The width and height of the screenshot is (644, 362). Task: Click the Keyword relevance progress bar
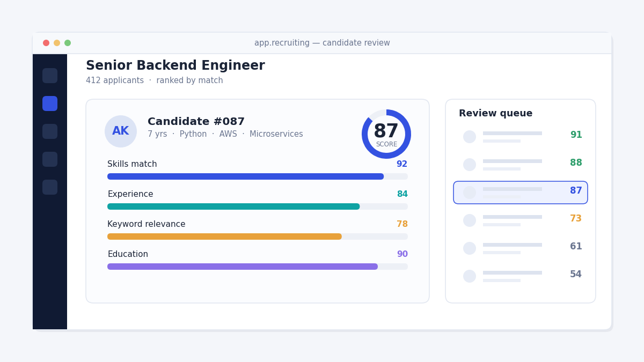(x=258, y=237)
